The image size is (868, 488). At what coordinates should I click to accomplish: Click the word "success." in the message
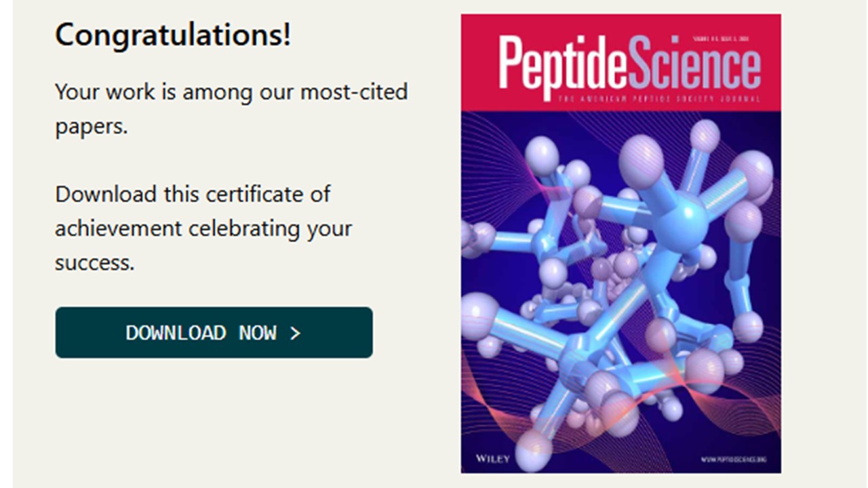point(95,262)
